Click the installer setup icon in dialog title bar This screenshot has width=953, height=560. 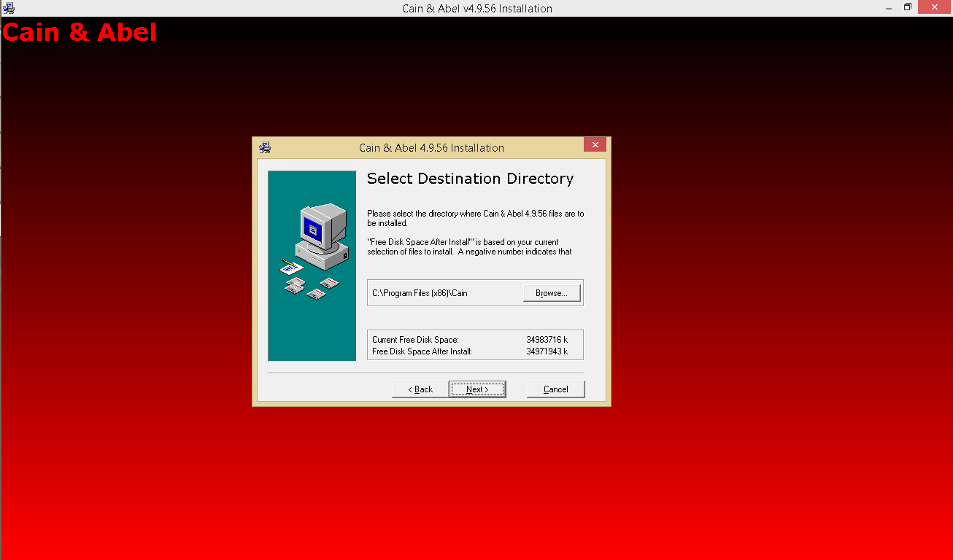click(264, 147)
